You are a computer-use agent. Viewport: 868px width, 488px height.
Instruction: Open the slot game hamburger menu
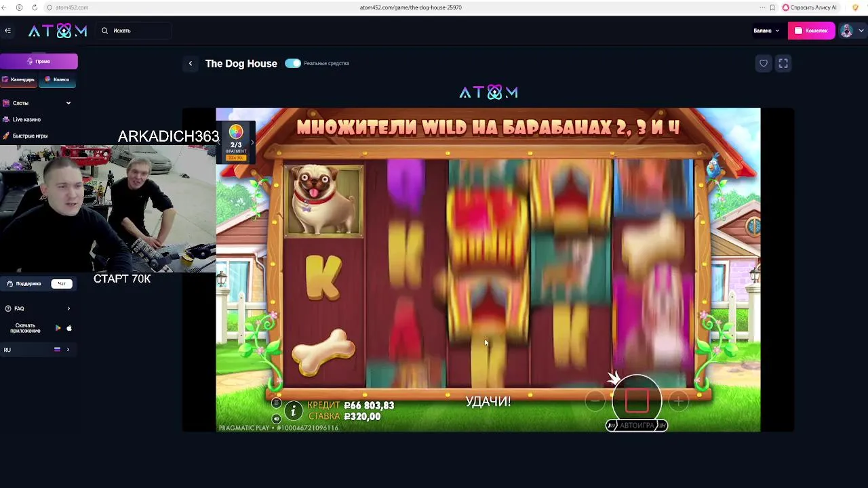pos(276,403)
